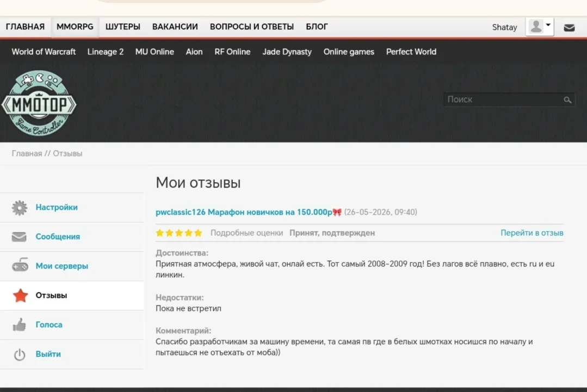
Task: Click the Главная breadcrumb link
Action: point(27,154)
